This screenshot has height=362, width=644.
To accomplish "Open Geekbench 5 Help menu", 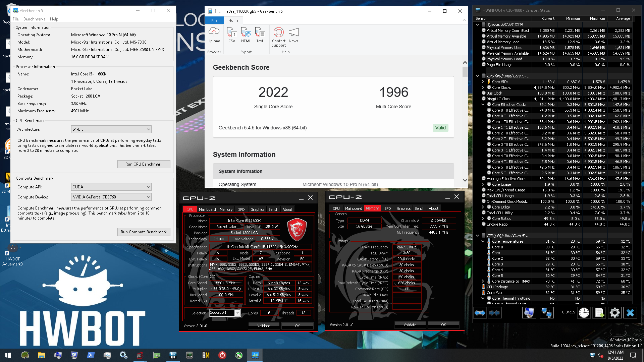I will [54, 19].
